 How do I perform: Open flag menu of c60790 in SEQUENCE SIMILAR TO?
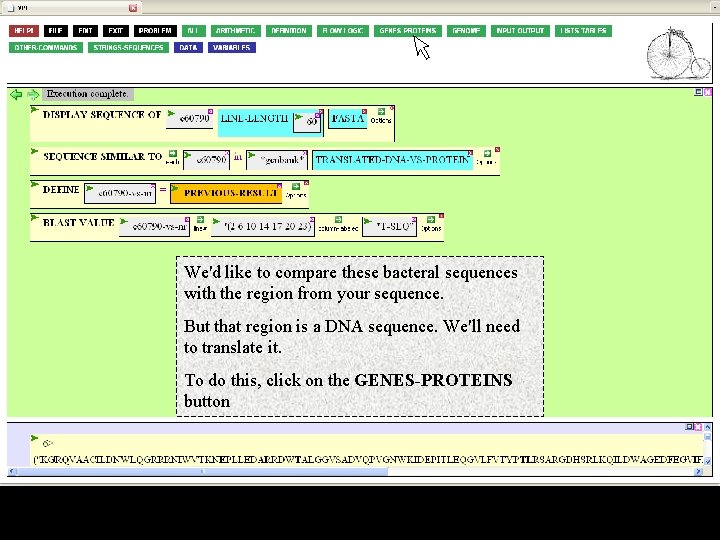187,155
